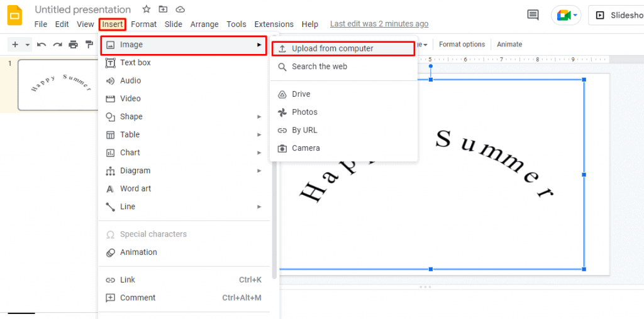Click the speaker notes grip dots
The height and width of the screenshot is (319, 644).
[x=425, y=287]
